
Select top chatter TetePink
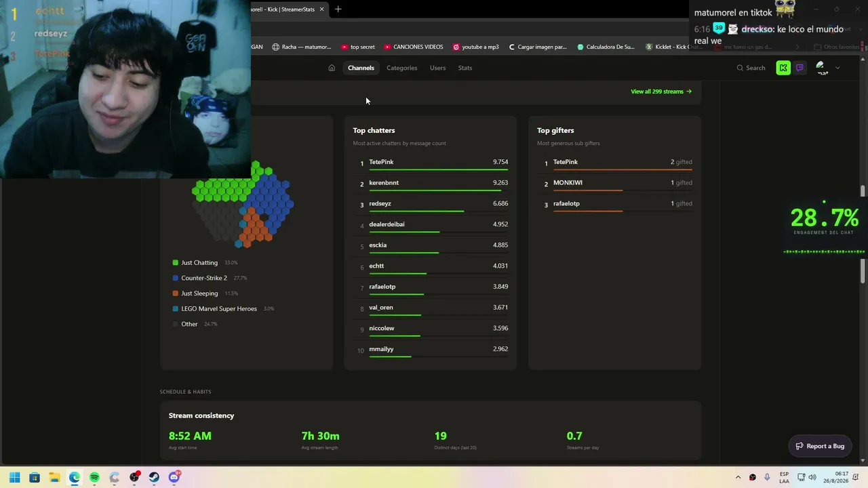tap(381, 162)
